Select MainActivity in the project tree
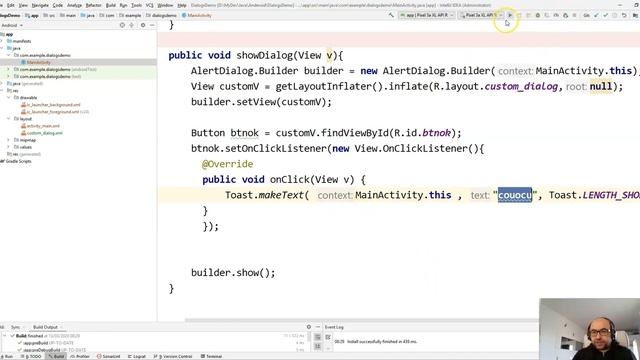 (x=38, y=62)
